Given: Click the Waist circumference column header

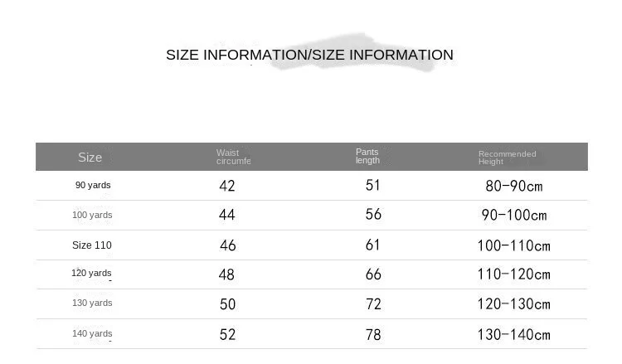Looking at the screenshot, I should [x=233, y=157].
